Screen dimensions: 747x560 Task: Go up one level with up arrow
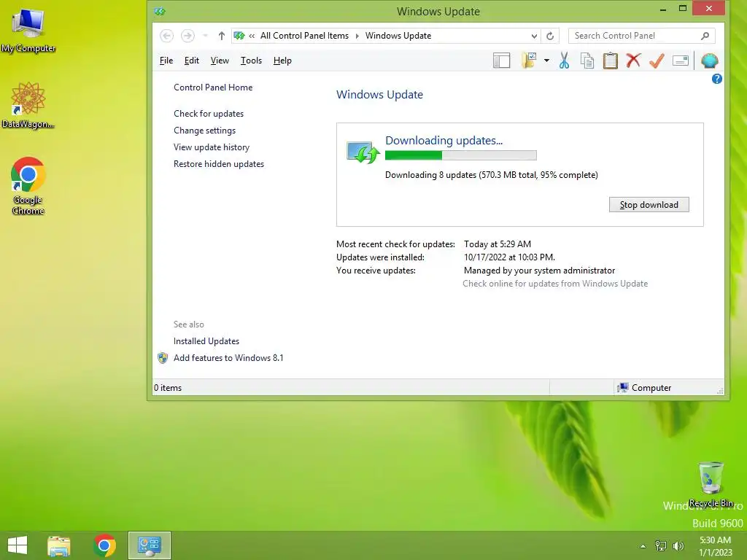(222, 36)
